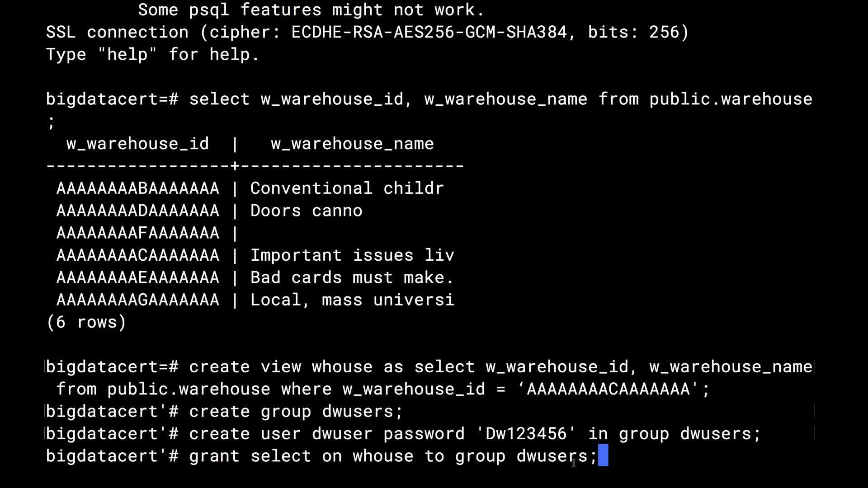Click the 'Conventional childr' warehouse name
The height and width of the screenshot is (488, 868).
pos(347,188)
